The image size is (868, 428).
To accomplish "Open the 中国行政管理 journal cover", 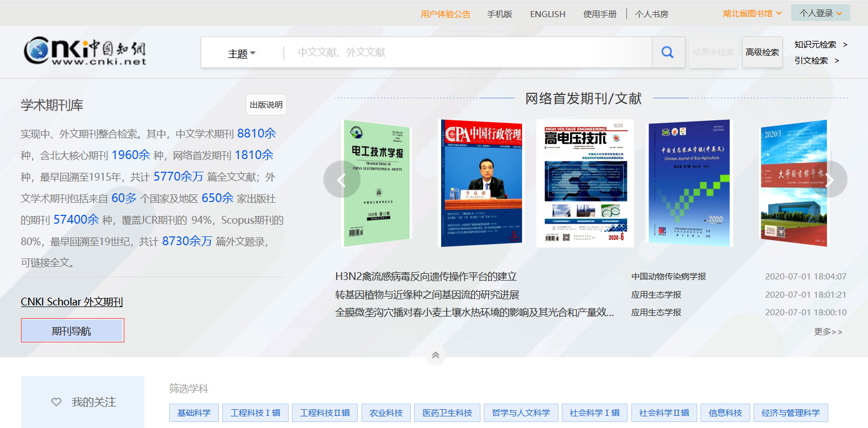I will coord(481,183).
